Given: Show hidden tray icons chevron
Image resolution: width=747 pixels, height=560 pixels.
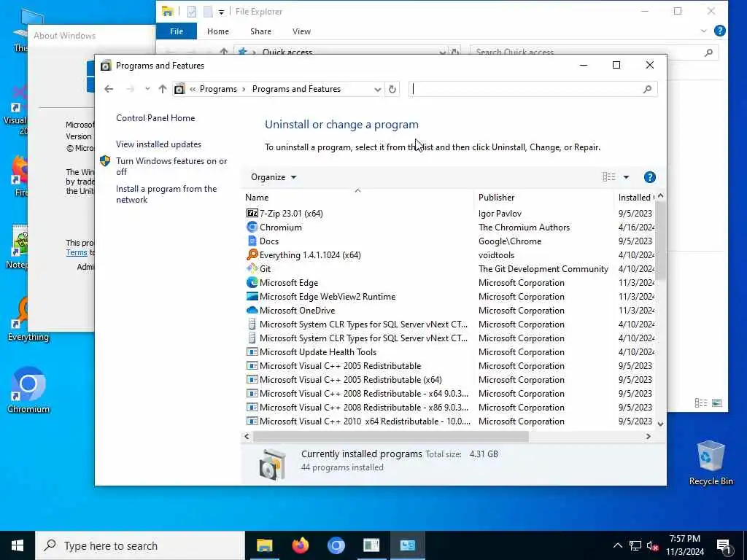Looking at the screenshot, I should tap(617, 545).
